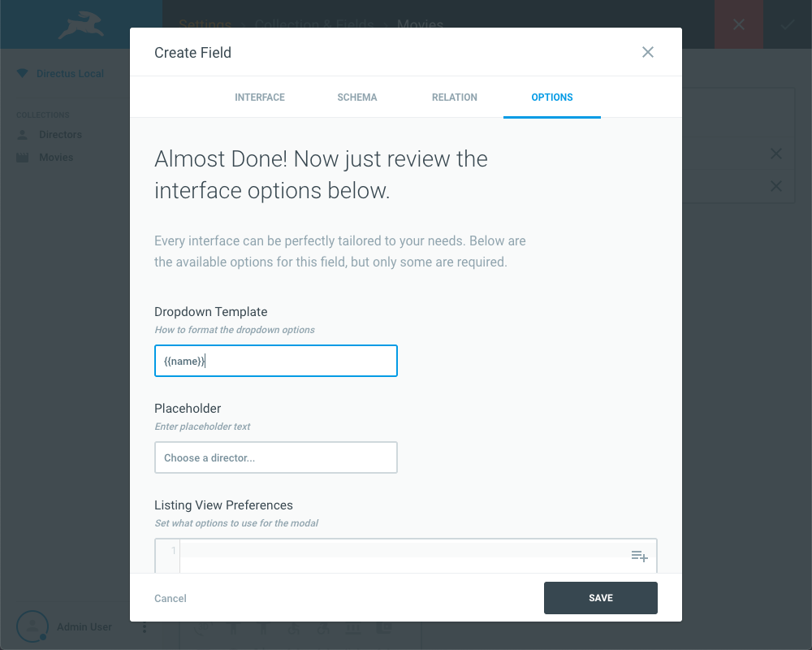The width and height of the screenshot is (812, 650).
Task: Open the three-dot menu beside Admin User
Action: tap(145, 627)
